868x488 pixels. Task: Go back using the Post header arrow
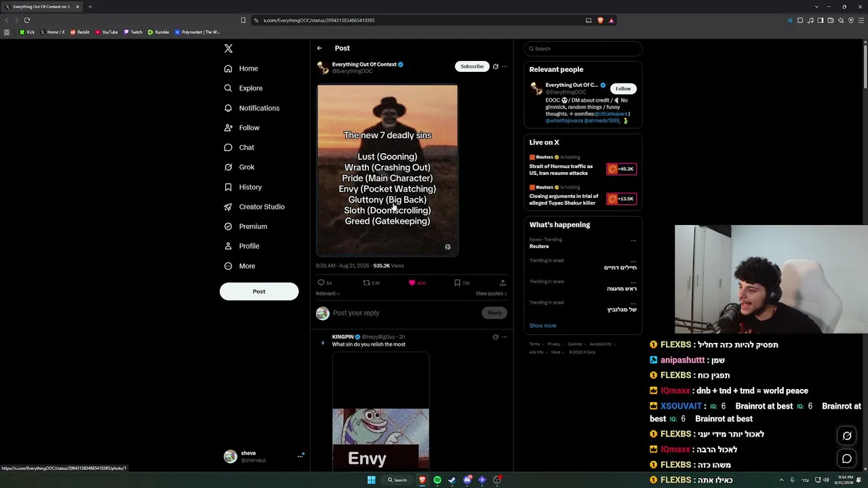tap(319, 48)
